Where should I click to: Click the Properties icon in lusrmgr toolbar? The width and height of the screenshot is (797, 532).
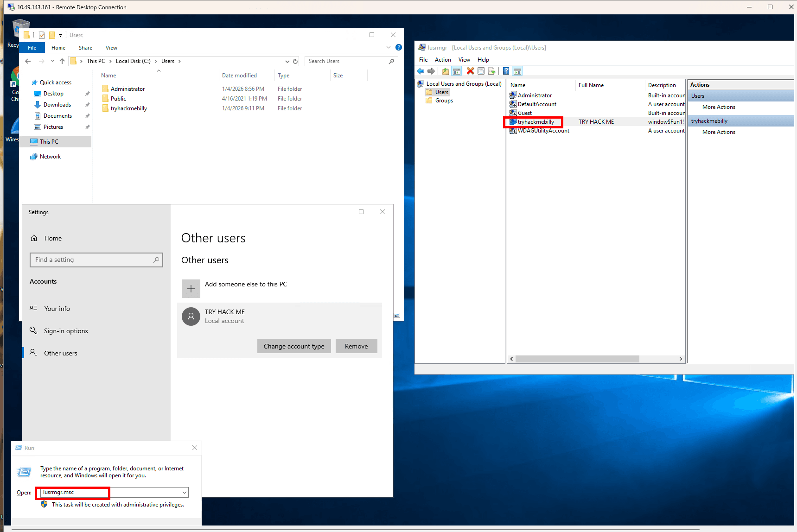[x=481, y=71]
